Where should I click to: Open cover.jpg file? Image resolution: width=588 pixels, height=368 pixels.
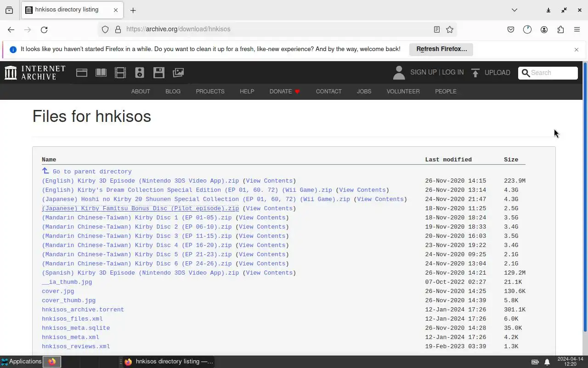(58, 291)
